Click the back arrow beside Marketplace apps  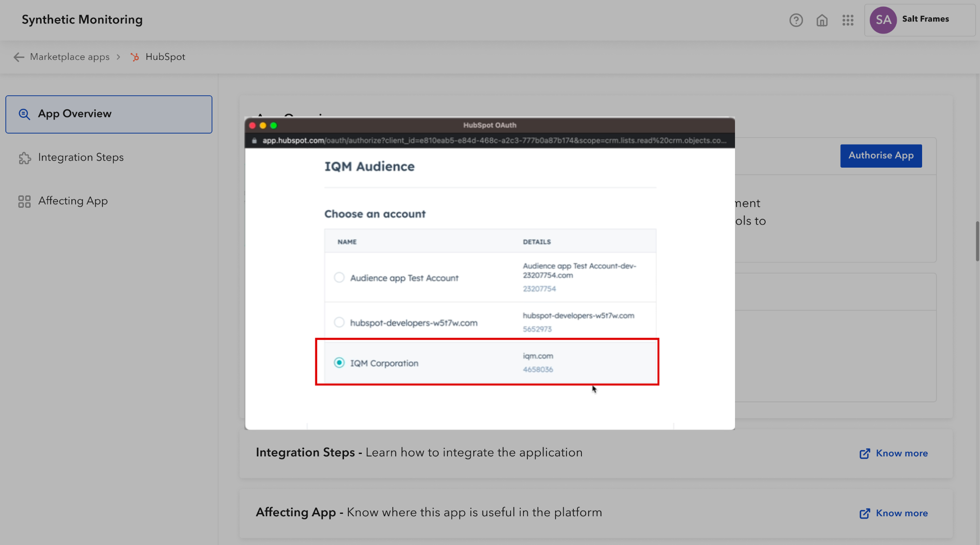coord(19,57)
